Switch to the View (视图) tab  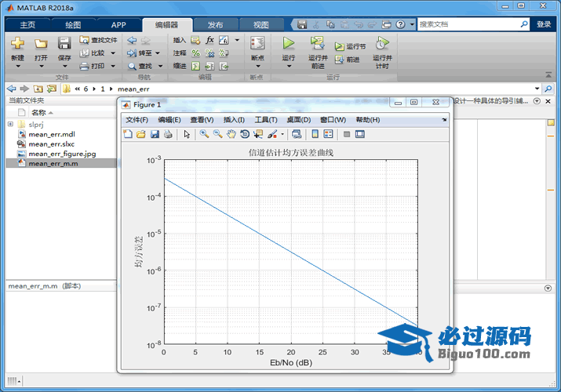coord(260,24)
